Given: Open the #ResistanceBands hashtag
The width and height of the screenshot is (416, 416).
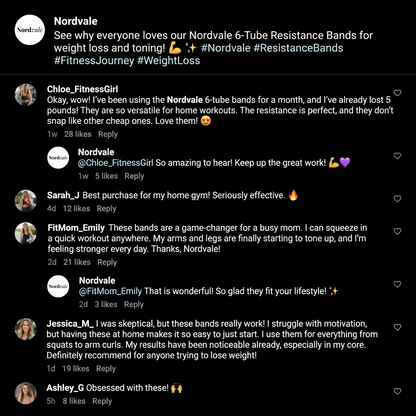Looking at the screenshot, I should click(298, 48).
